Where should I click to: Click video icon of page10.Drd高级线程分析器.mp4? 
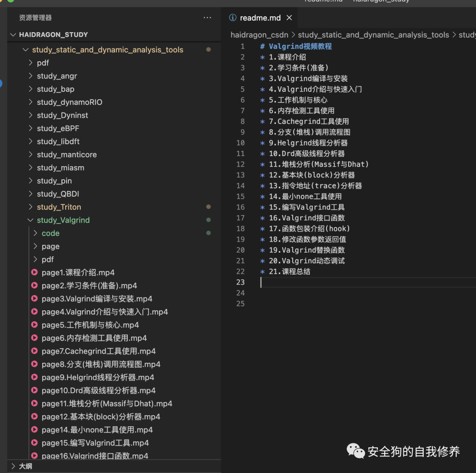click(34, 390)
